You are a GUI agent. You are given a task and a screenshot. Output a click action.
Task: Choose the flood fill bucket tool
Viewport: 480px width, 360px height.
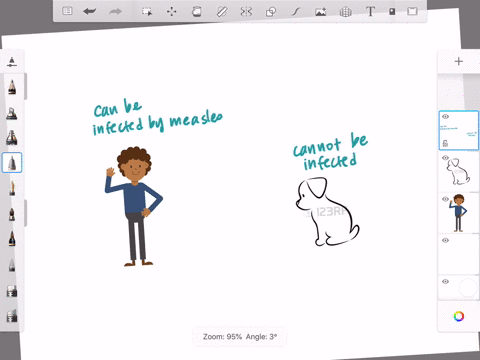point(196,12)
